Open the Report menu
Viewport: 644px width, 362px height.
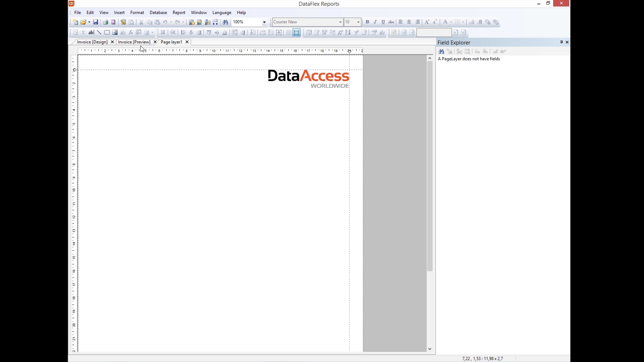pyautogui.click(x=179, y=12)
